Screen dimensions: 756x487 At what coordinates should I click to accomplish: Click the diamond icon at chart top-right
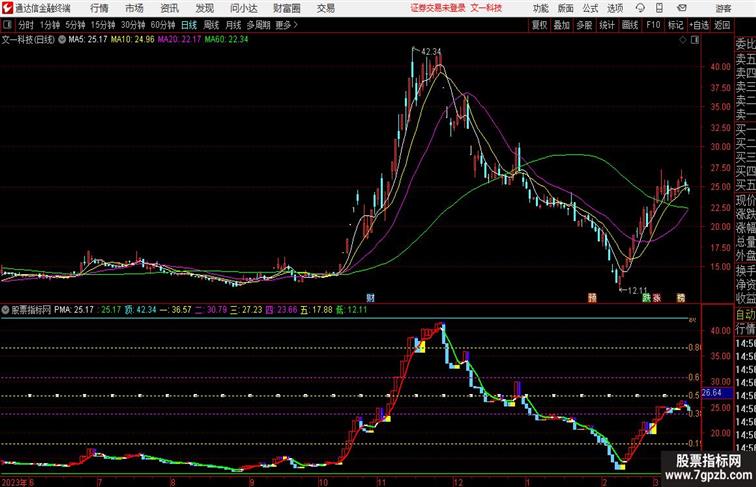pyautogui.click(x=683, y=40)
